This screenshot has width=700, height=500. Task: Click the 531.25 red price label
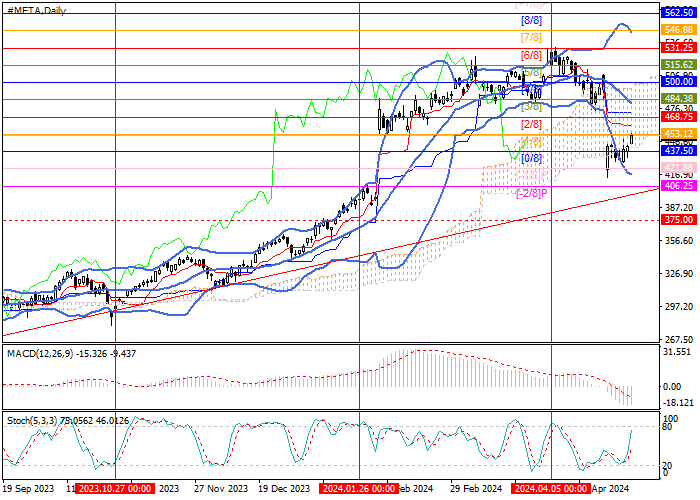(x=678, y=47)
